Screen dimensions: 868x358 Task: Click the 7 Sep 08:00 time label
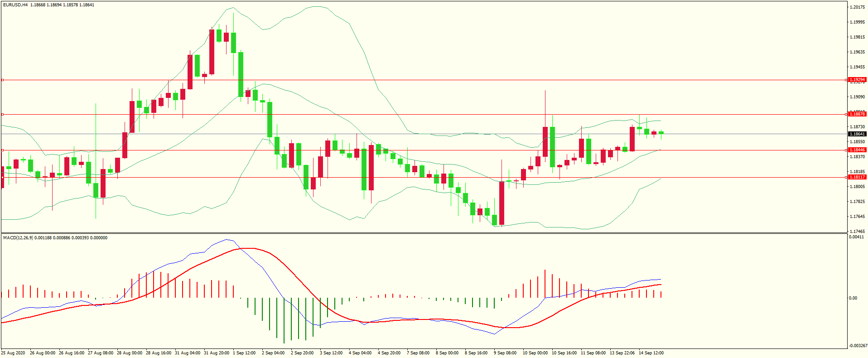(x=418, y=353)
